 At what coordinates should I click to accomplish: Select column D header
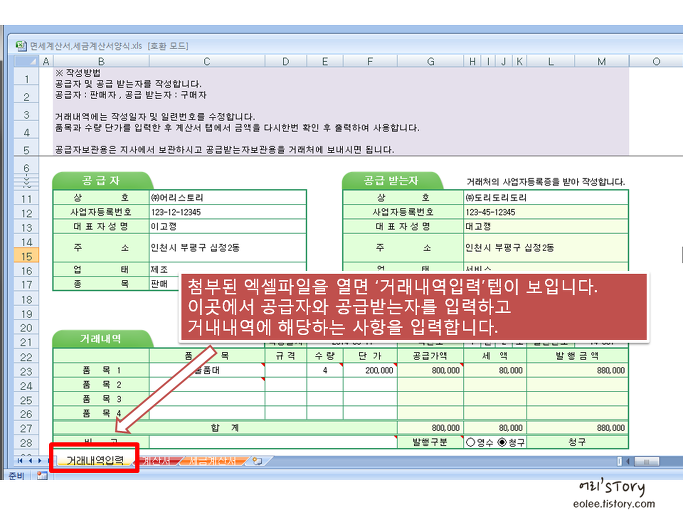[x=286, y=61]
